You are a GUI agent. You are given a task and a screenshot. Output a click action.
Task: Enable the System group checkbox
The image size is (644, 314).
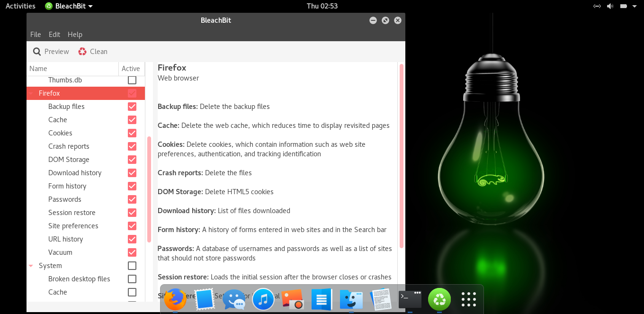point(132,266)
